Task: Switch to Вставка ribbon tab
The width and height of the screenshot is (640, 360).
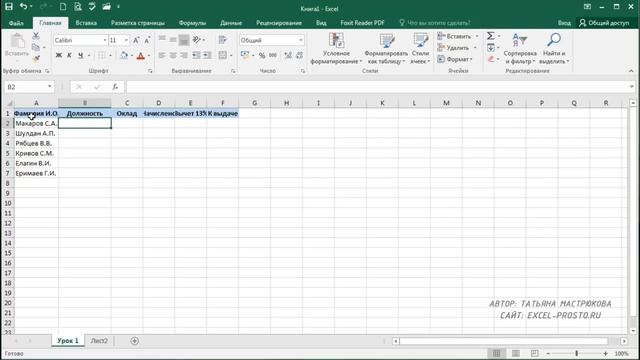Action: click(x=86, y=23)
